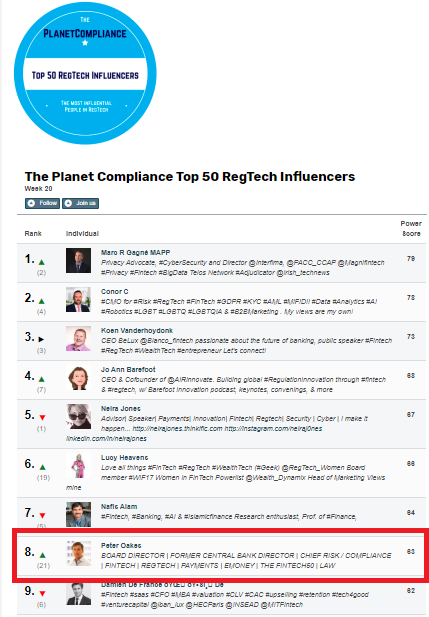Open the PlanetCompliance Top 50 RegTech badge

[85, 73]
